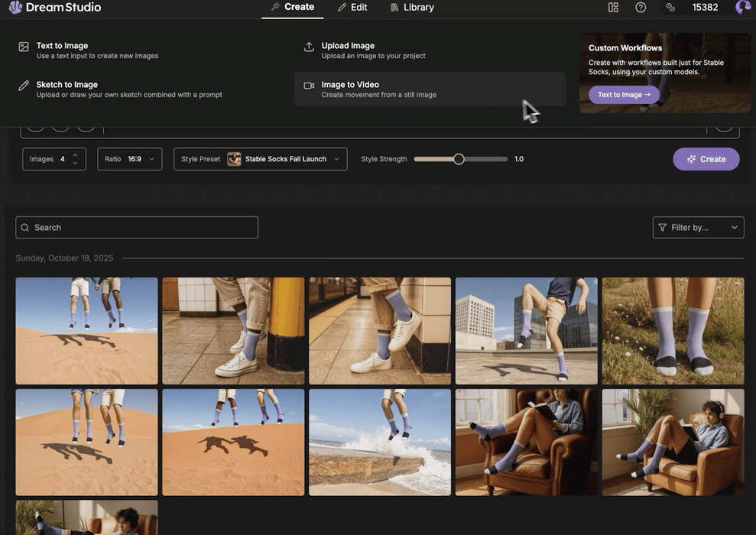Click Stable Socks Fall Launch preset thumbnail
756x535 pixels.
click(234, 159)
